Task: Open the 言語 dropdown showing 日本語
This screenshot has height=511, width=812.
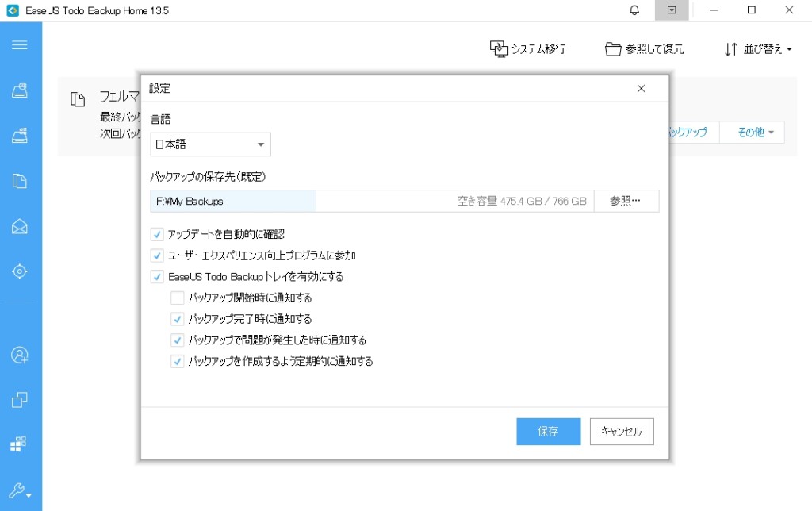Action: click(210, 144)
